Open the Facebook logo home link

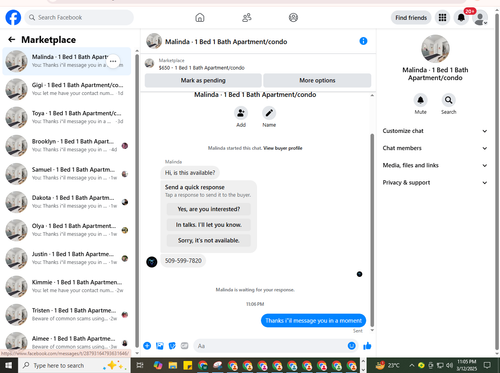pyautogui.click(x=13, y=17)
